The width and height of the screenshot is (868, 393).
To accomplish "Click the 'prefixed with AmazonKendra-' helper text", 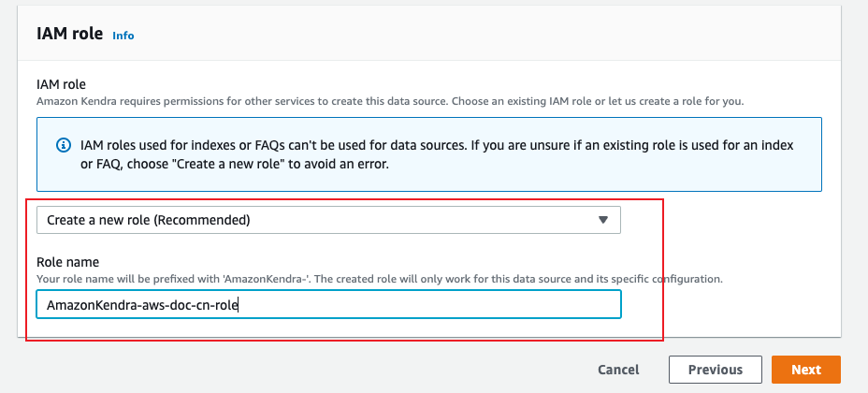I will [379, 279].
